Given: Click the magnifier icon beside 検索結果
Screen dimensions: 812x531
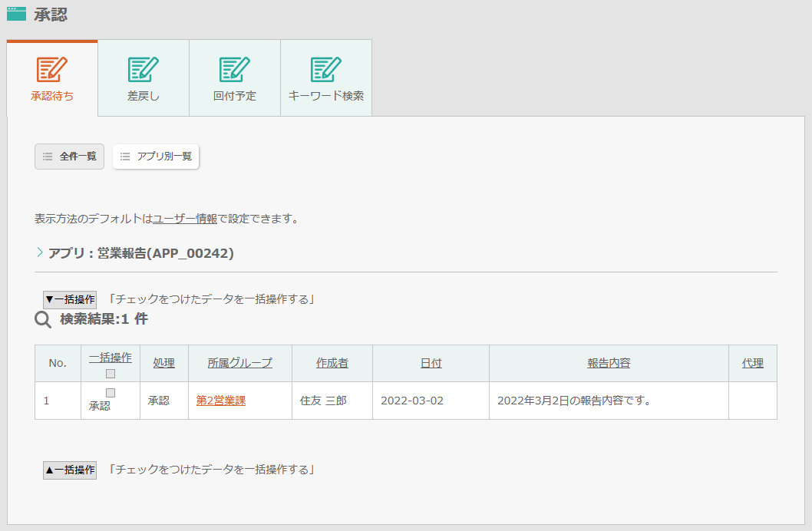Looking at the screenshot, I should coord(43,319).
